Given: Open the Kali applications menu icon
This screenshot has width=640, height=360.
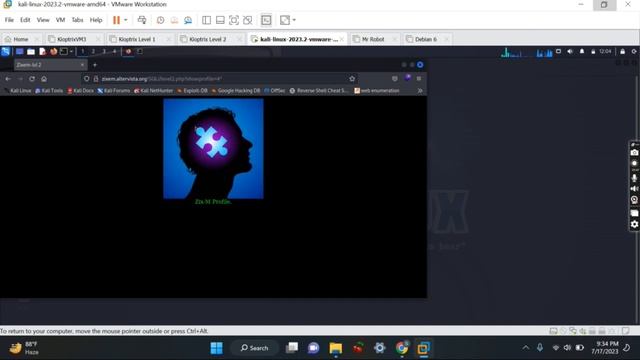Looking at the screenshot, I should tap(6, 51).
